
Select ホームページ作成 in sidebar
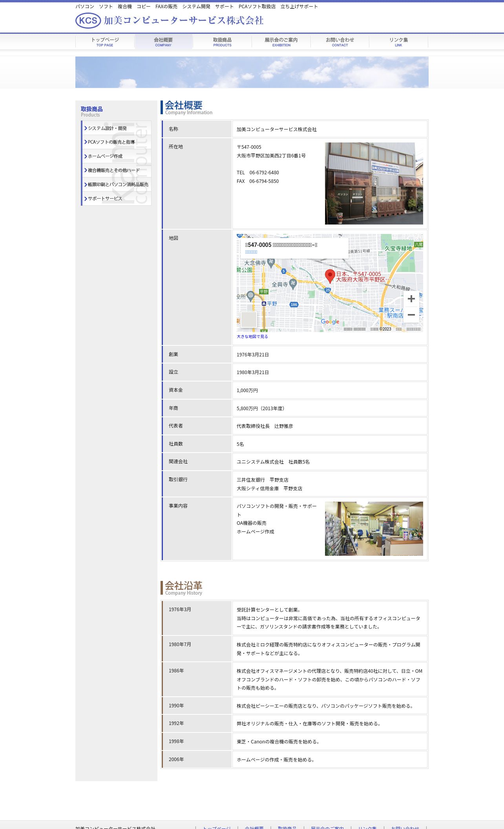pos(117,156)
